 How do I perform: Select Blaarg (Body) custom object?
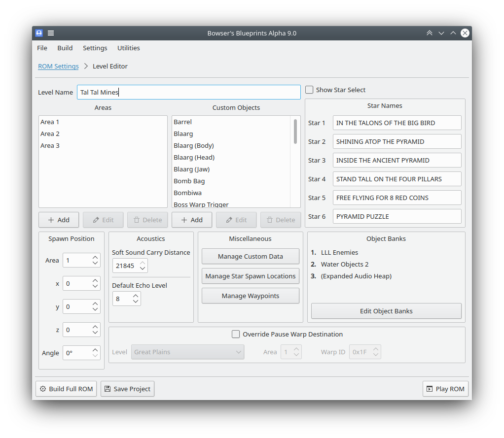point(231,146)
